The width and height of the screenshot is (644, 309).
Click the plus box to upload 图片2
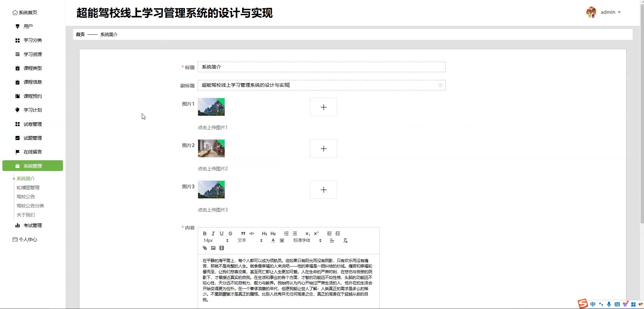[x=323, y=148]
